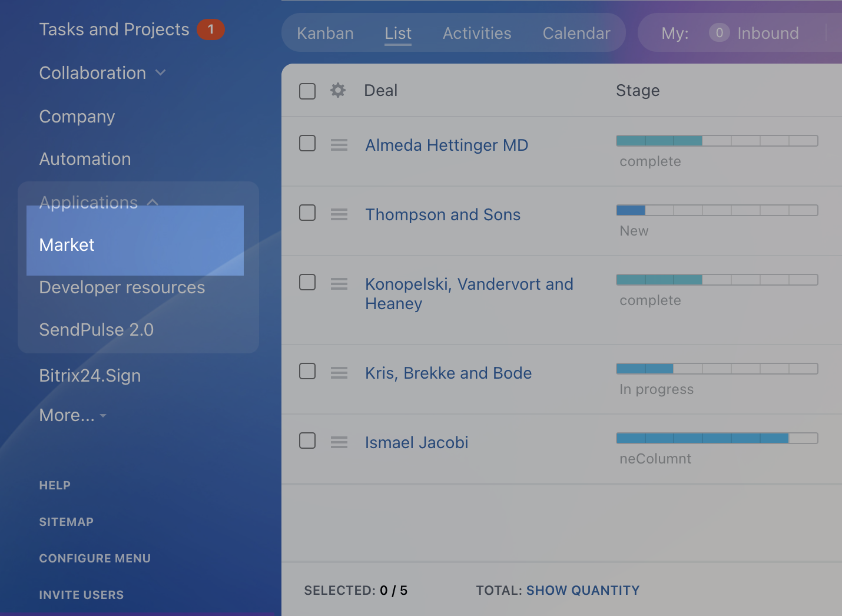842x616 pixels.
Task: Open the row actions icon for Kris, Brekke and Bode
Action: coord(339,373)
